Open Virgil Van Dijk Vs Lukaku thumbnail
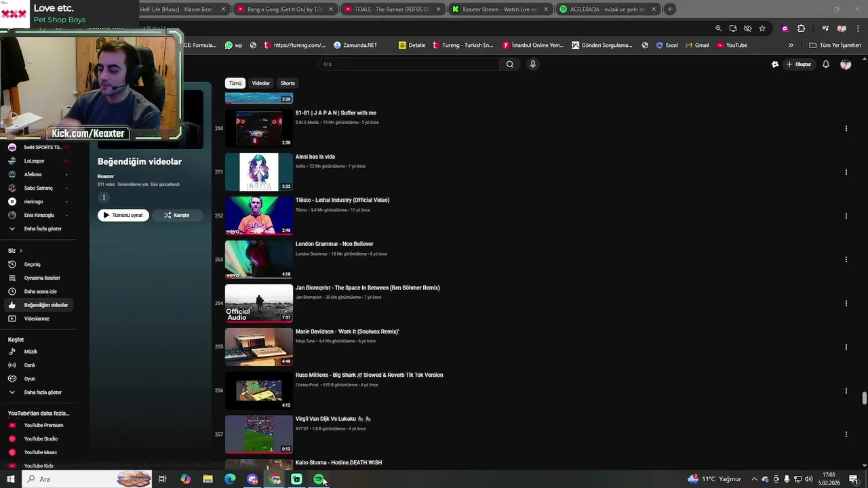The height and width of the screenshot is (488, 868). point(259,434)
